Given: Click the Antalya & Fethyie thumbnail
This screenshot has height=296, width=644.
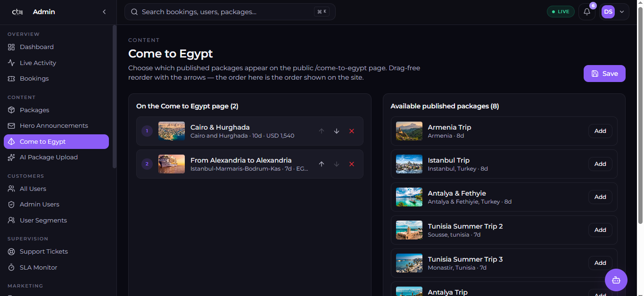Looking at the screenshot, I should [x=409, y=197].
